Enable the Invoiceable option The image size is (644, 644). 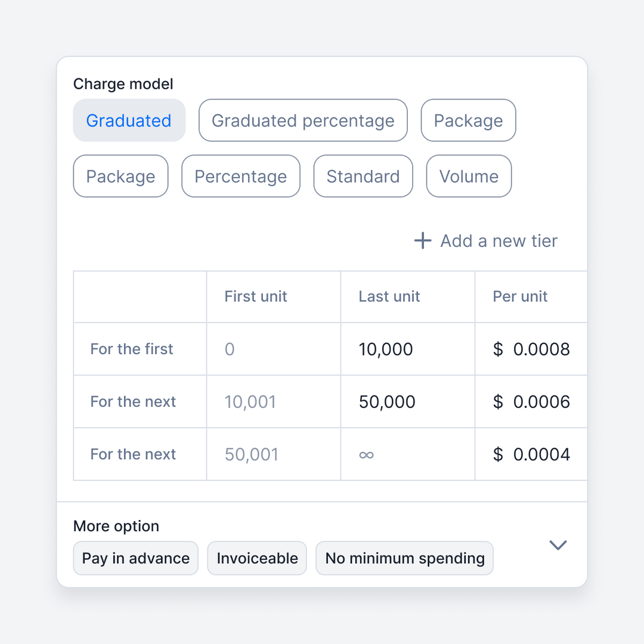coord(257,558)
